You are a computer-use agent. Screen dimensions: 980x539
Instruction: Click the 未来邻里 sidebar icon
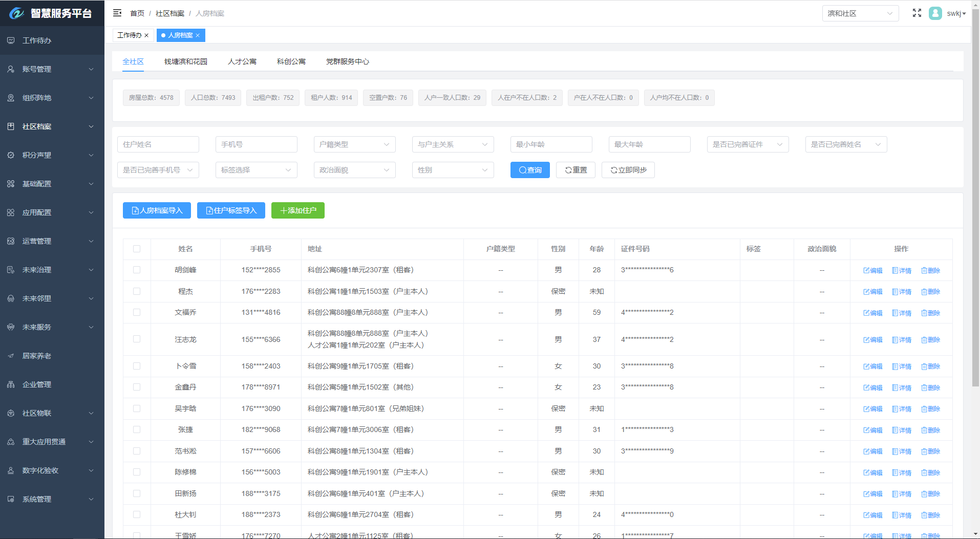[11, 298]
